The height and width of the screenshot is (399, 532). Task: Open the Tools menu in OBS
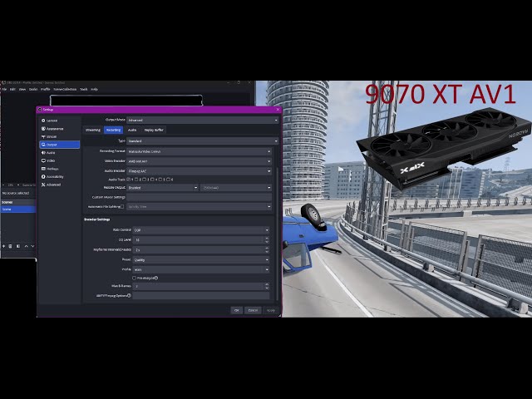coord(84,89)
